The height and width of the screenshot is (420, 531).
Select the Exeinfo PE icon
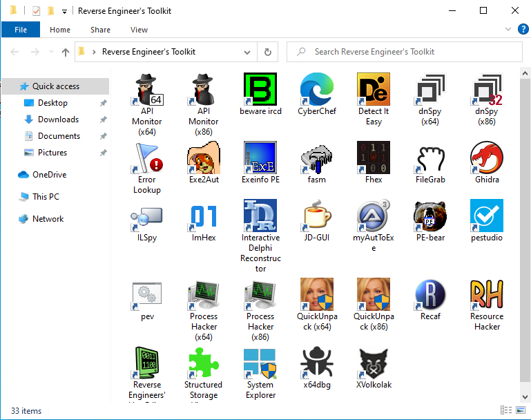[260, 157]
